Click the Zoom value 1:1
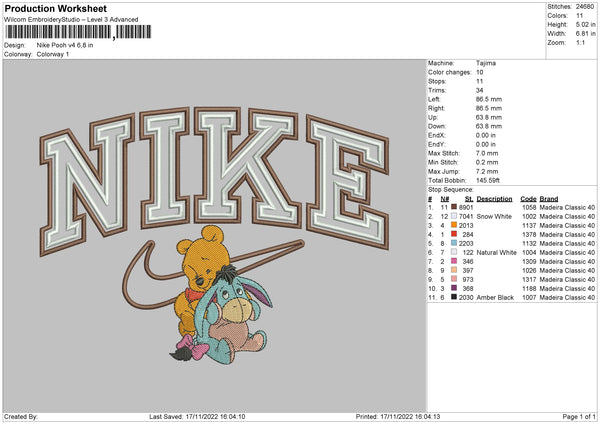The height and width of the screenshot is (424, 600). pos(580,42)
